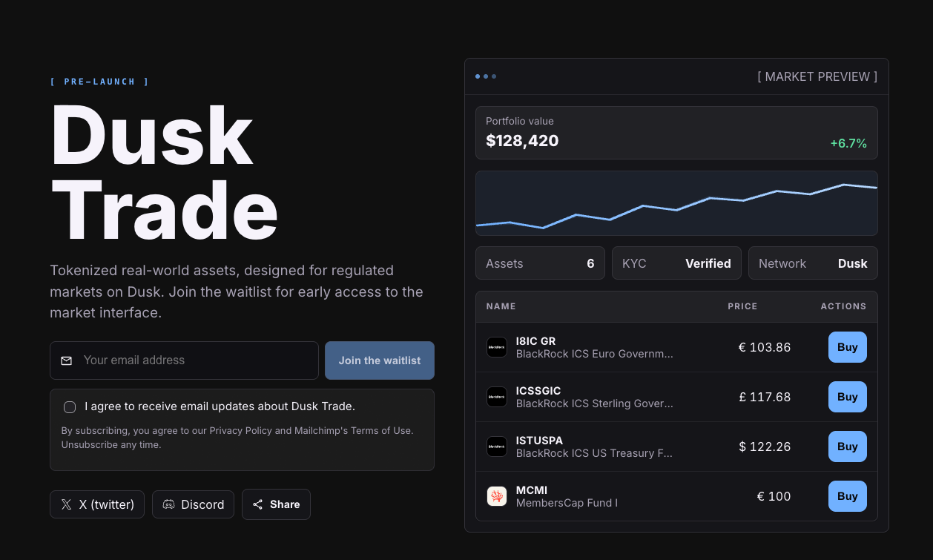Click the MCMI ticker name
The width and height of the screenshot is (933, 560).
click(532, 490)
